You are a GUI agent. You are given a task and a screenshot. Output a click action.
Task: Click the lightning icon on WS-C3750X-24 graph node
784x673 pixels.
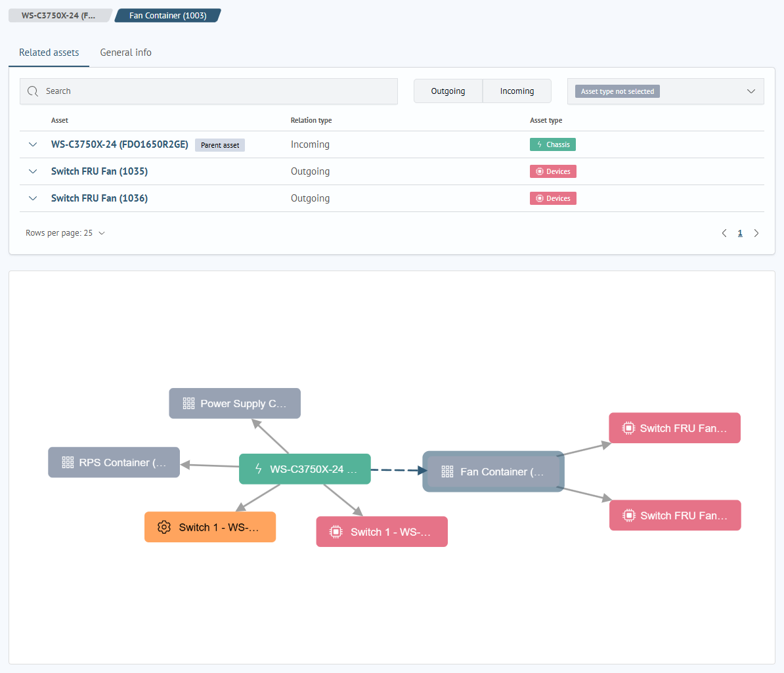[x=259, y=469]
